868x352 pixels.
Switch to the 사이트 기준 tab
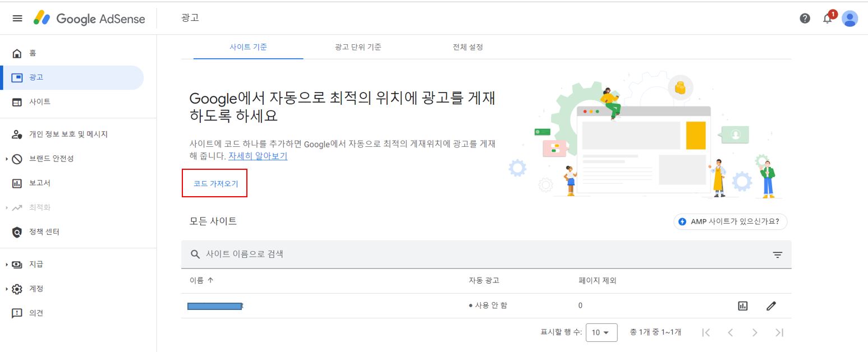pyautogui.click(x=248, y=47)
